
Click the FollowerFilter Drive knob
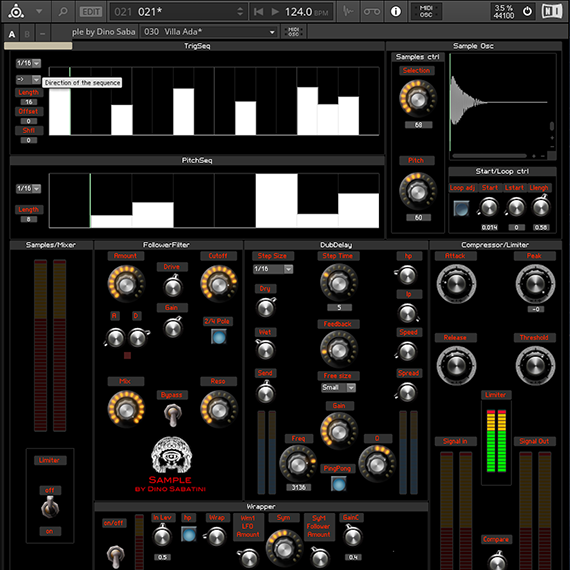tap(173, 287)
